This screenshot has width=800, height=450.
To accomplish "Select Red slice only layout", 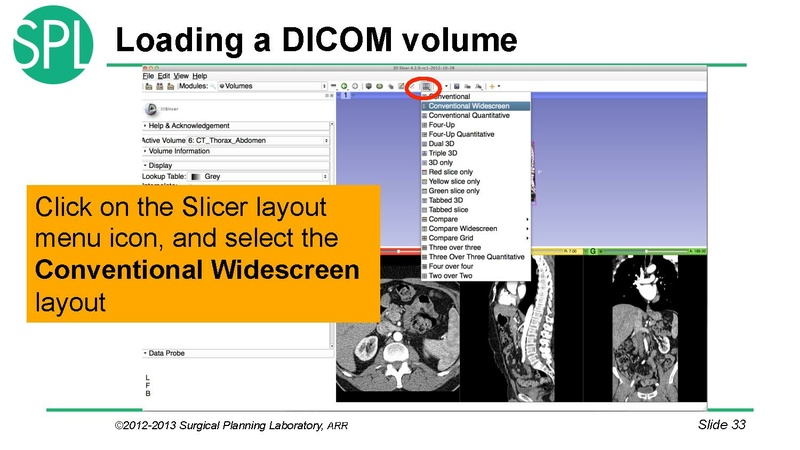I will click(x=476, y=172).
